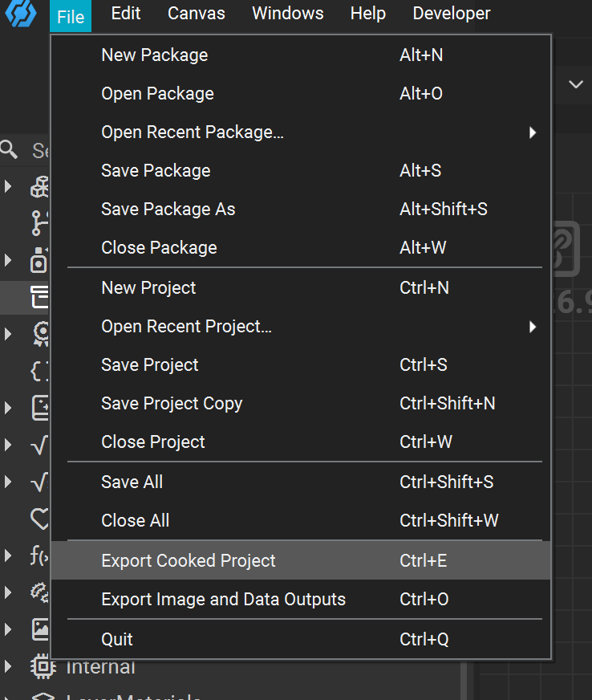The width and height of the screenshot is (592, 700).
Task: Click the chevron dropdown at top right
Action: pyautogui.click(x=576, y=84)
